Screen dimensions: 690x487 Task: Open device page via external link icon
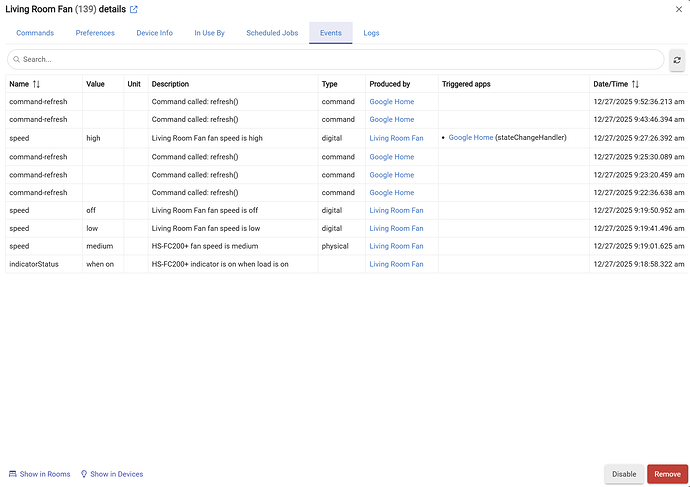(x=134, y=10)
